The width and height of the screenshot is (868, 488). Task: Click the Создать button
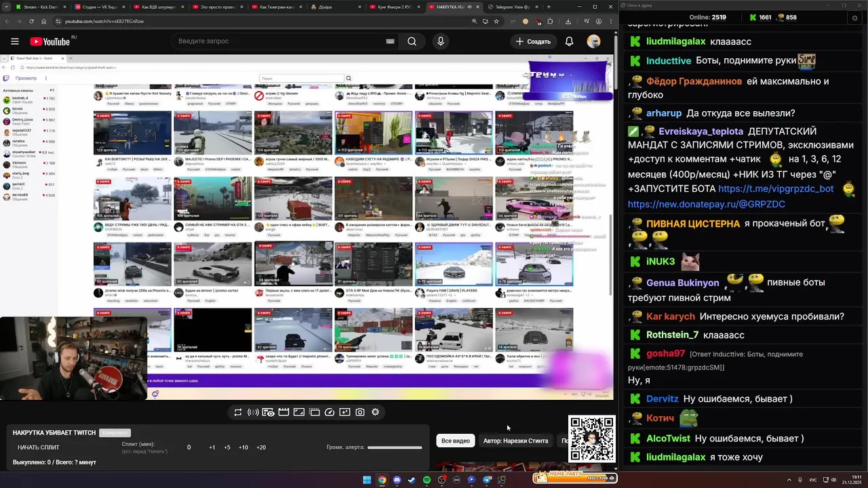pyautogui.click(x=533, y=41)
